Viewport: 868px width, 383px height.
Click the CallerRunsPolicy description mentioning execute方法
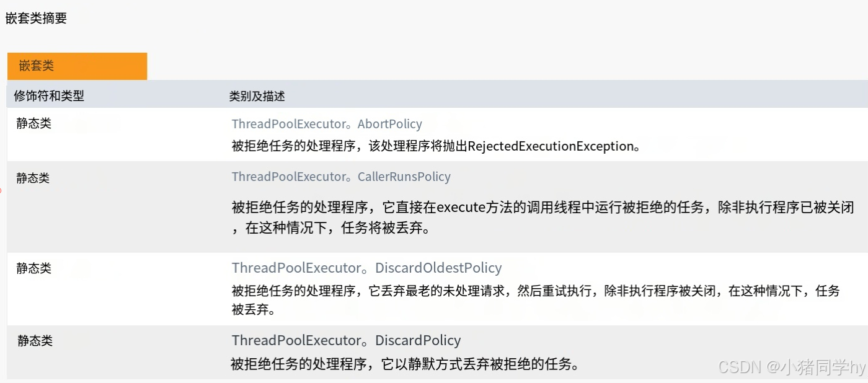tap(542, 218)
